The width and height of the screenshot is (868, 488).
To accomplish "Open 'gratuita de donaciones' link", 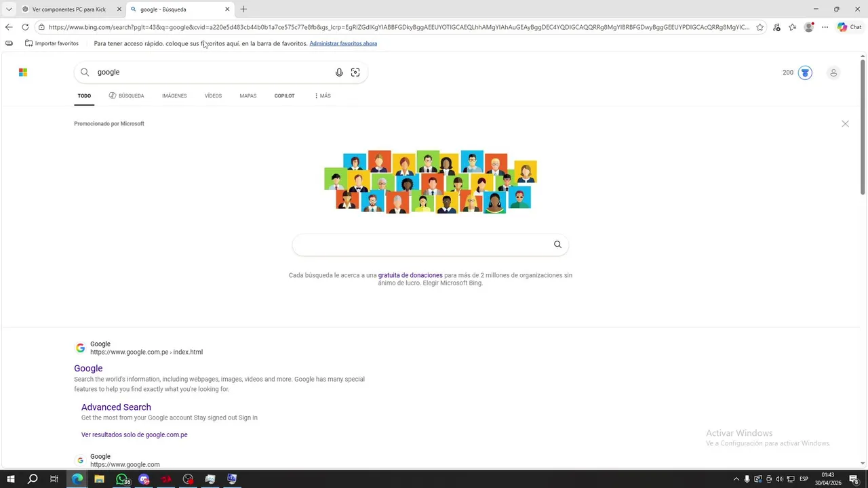I will click(410, 275).
